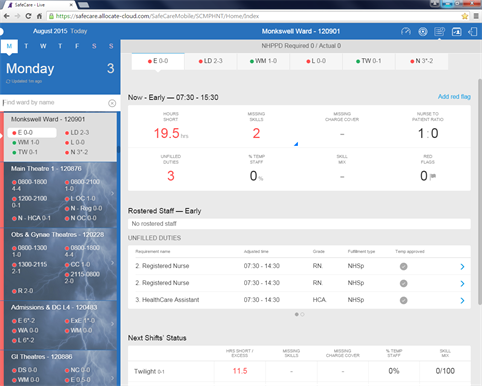This screenshot has height=386, width=482.
Task: Toggle temp approved for first Registered Nurse
Action: [x=403, y=266]
